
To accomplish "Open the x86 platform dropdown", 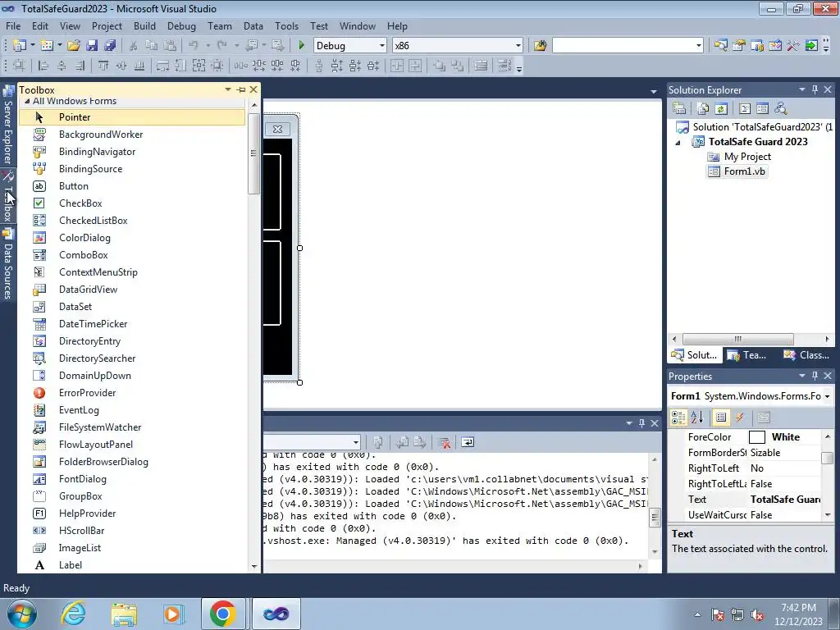I will pos(518,46).
